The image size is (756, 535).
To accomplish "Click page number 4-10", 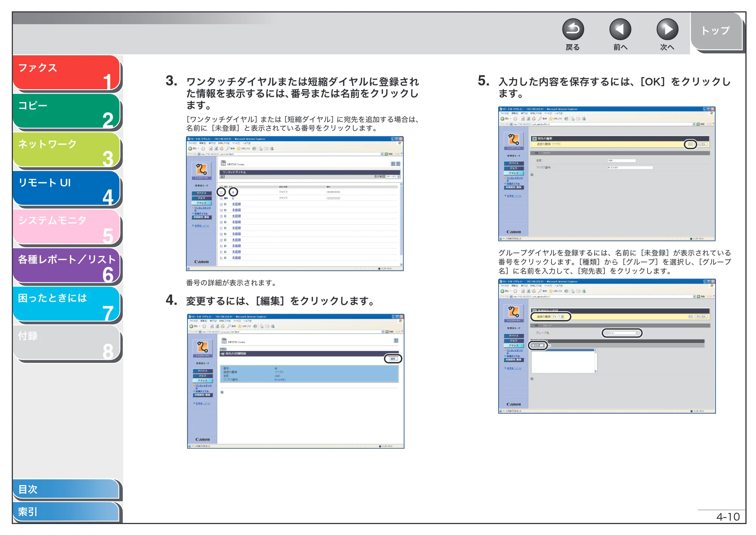I will tap(728, 517).
